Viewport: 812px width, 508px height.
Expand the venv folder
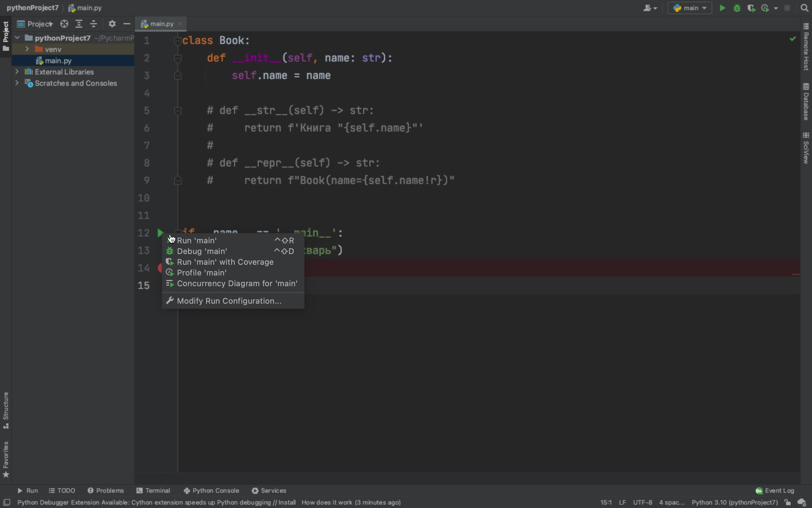tap(27, 49)
